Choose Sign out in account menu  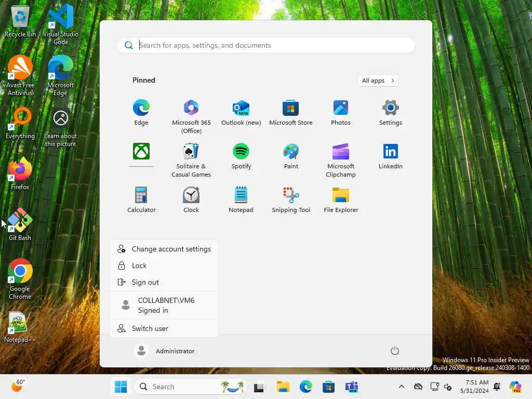(x=164, y=282)
